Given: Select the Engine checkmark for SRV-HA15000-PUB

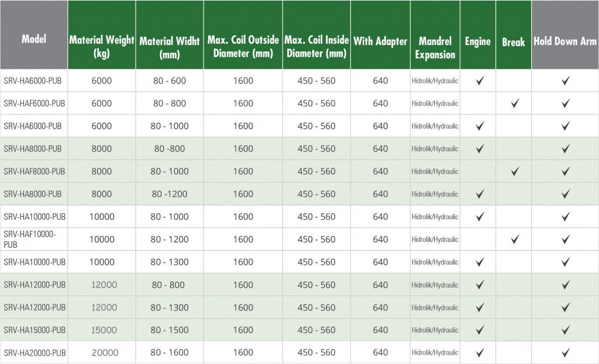Looking at the screenshot, I should pyautogui.click(x=480, y=330).
